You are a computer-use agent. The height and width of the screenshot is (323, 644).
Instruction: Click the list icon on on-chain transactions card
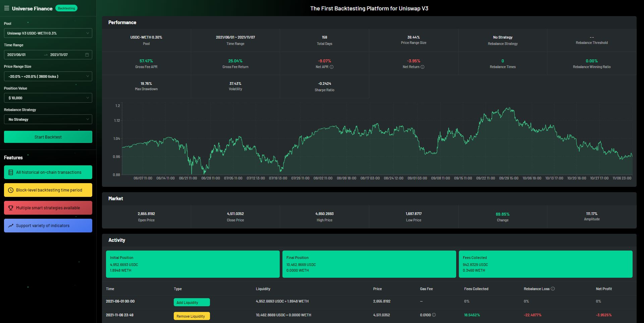click(x=11, y=172)
